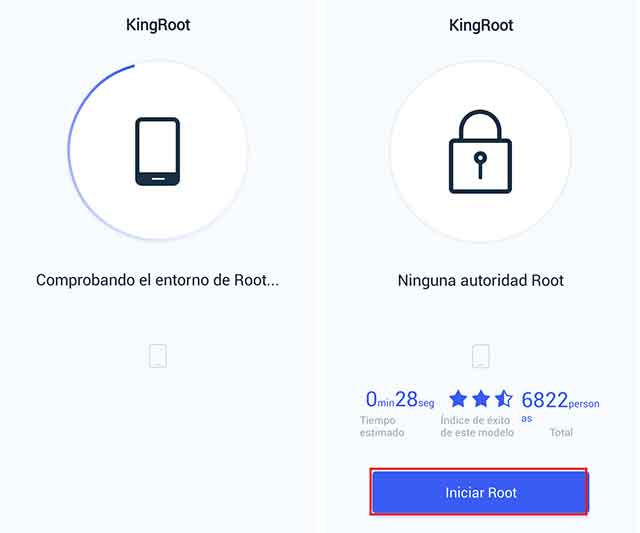
Task: Tap the 'Total' label
Action: point(561,432)
